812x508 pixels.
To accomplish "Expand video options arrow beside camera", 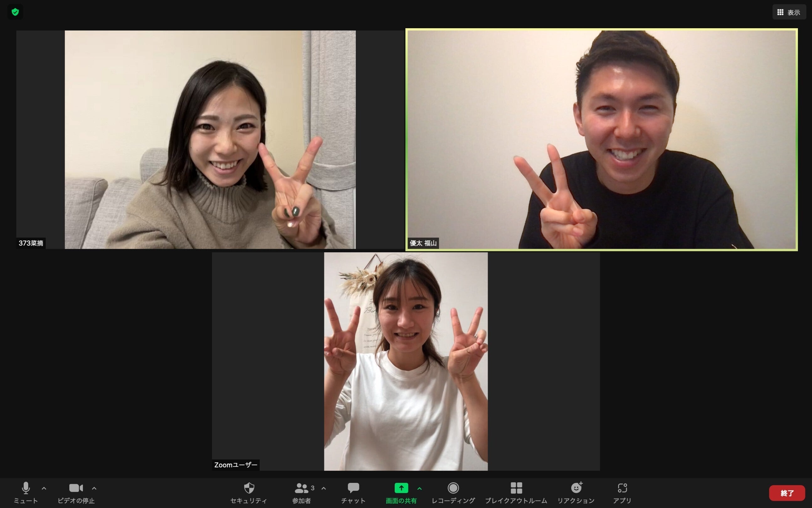I will 94,488.
